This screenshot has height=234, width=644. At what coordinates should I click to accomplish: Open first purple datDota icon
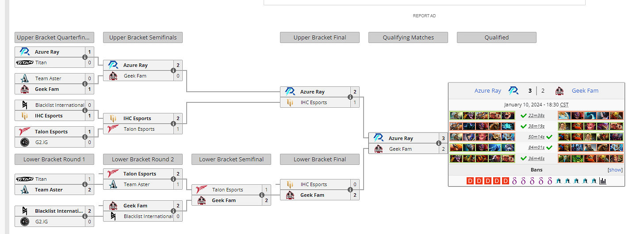tap(514, 181)
